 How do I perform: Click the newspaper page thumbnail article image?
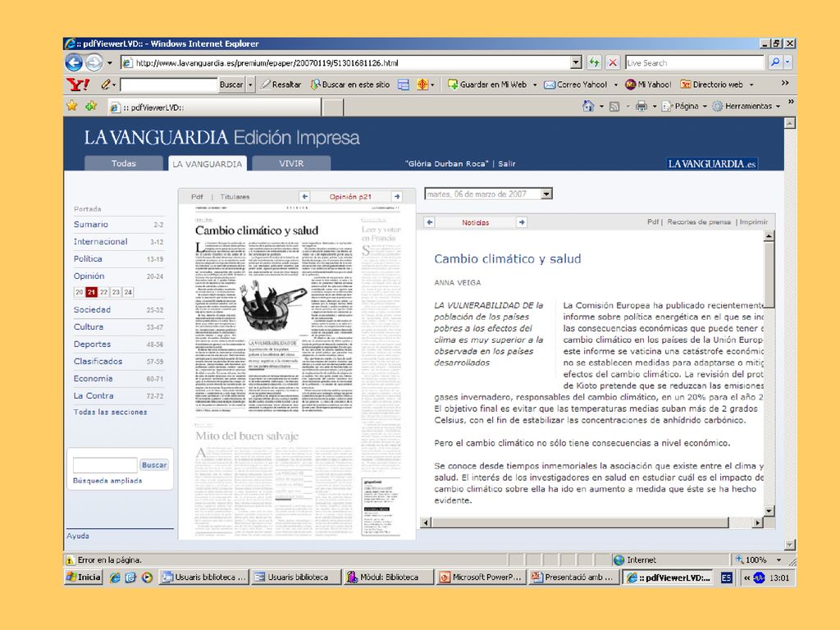tap(274, 308)
